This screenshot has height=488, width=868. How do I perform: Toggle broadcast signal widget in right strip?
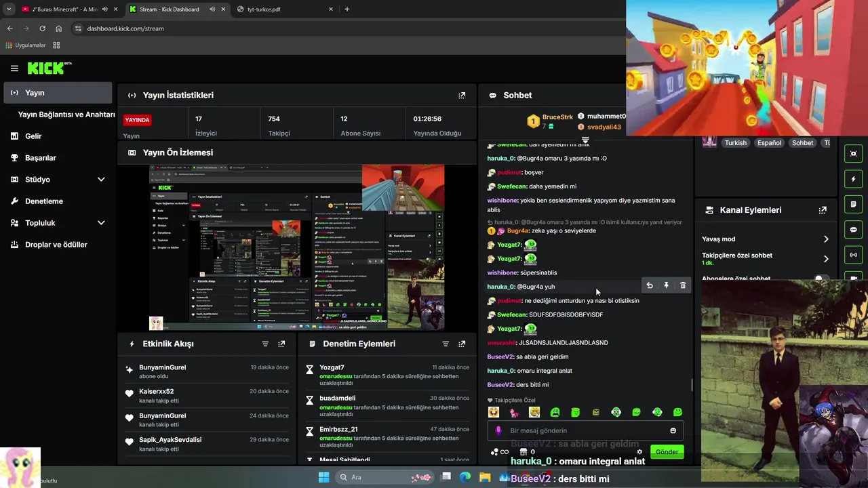point(853,255)
